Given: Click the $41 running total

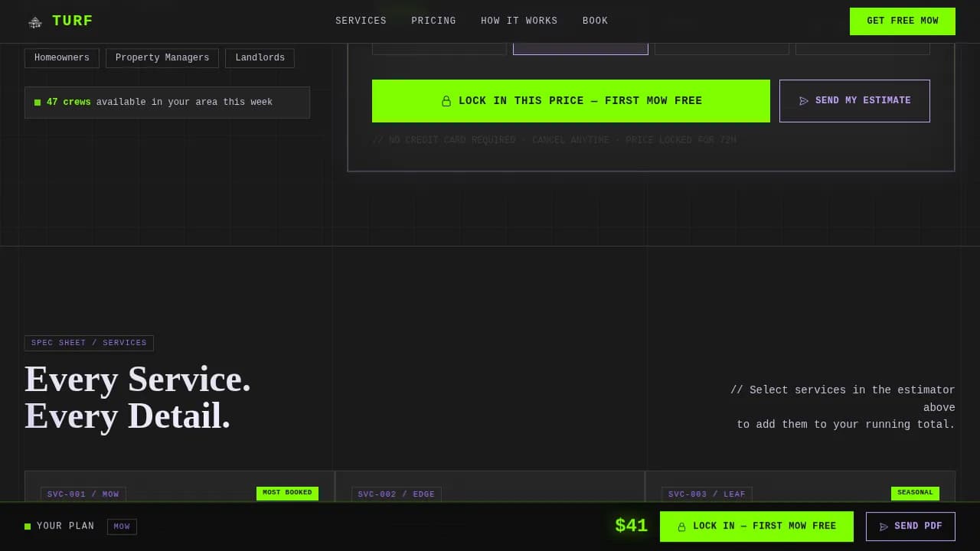Looking at the screenshot, I should click(632, 527).
